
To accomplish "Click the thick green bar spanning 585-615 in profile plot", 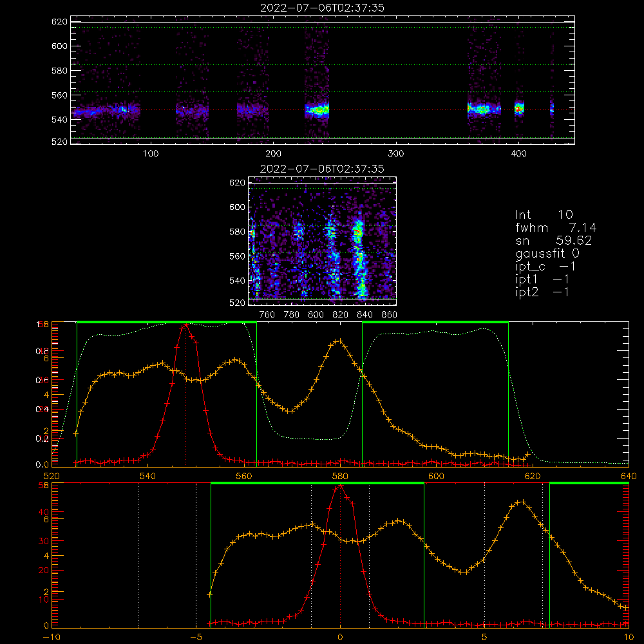I will 435,322.
